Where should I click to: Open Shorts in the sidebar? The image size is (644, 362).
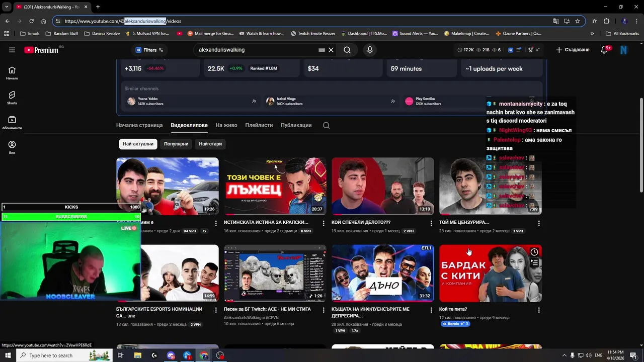pyautogui.click(x=12, y=98)
